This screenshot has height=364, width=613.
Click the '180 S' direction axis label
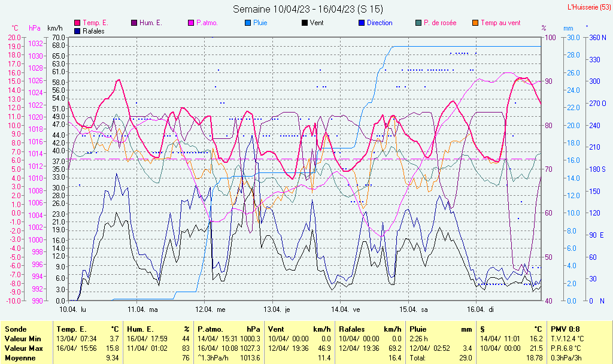[597, 169]
